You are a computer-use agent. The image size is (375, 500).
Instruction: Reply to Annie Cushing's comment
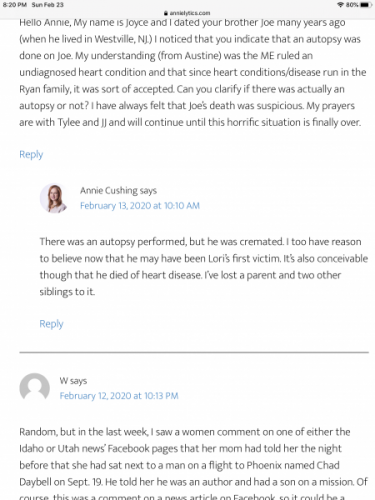point(51,324)
